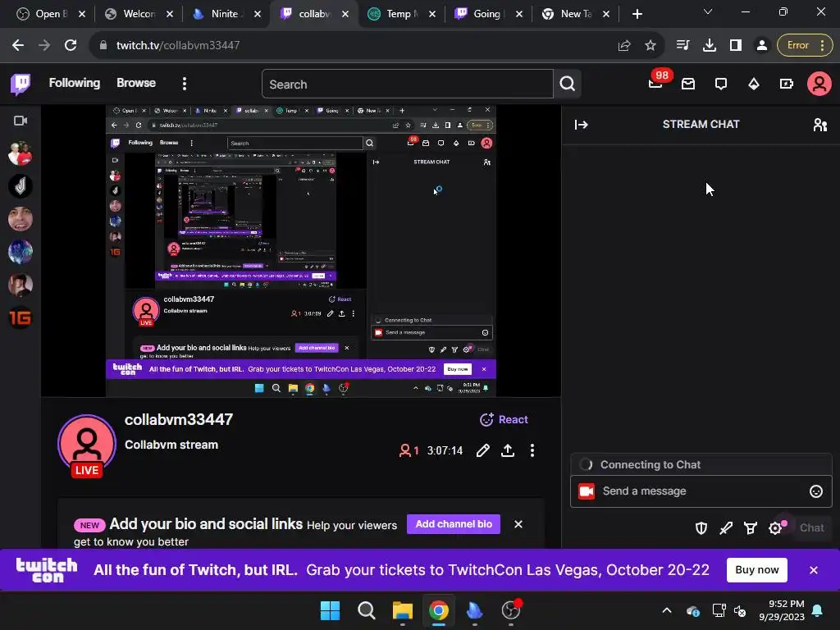840x630 pixels.
Task: Click the channel points rewards icon under chat
Action: (x=751, y=528)
